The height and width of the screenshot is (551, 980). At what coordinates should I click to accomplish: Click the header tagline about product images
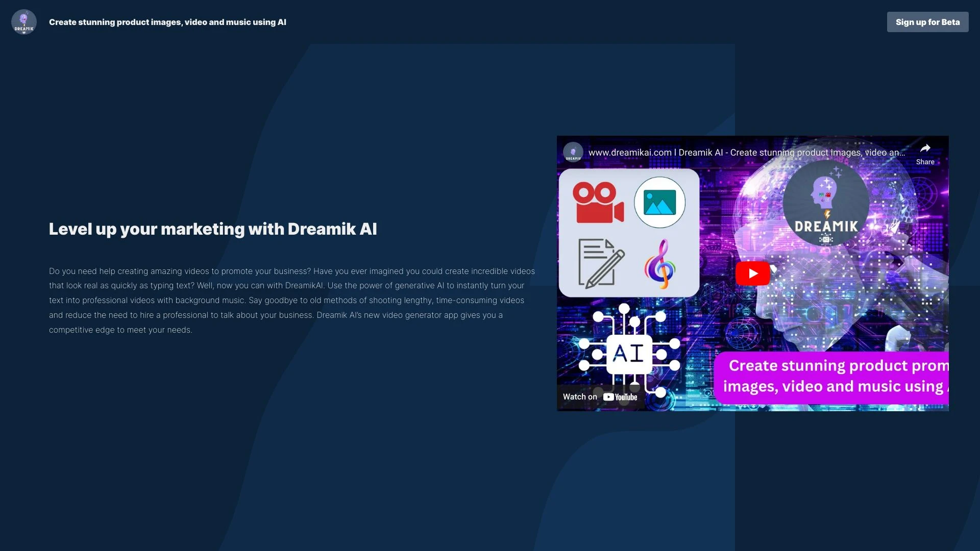coord(167,22)
